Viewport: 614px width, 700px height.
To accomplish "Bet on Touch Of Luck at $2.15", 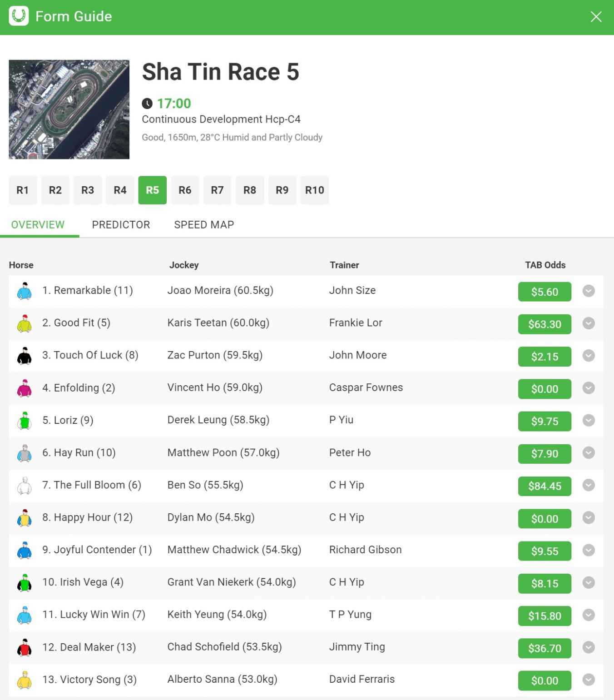I will (545, 357).
